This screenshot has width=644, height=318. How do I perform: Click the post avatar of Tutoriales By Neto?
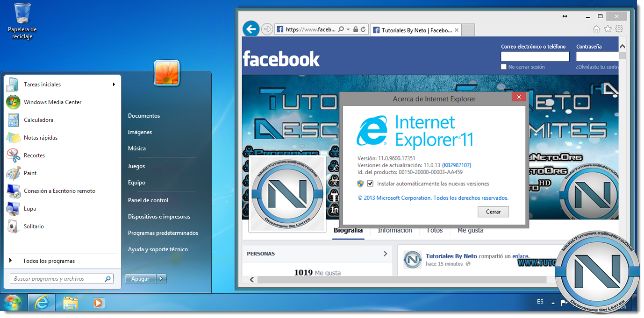click(x=412, y=260)
